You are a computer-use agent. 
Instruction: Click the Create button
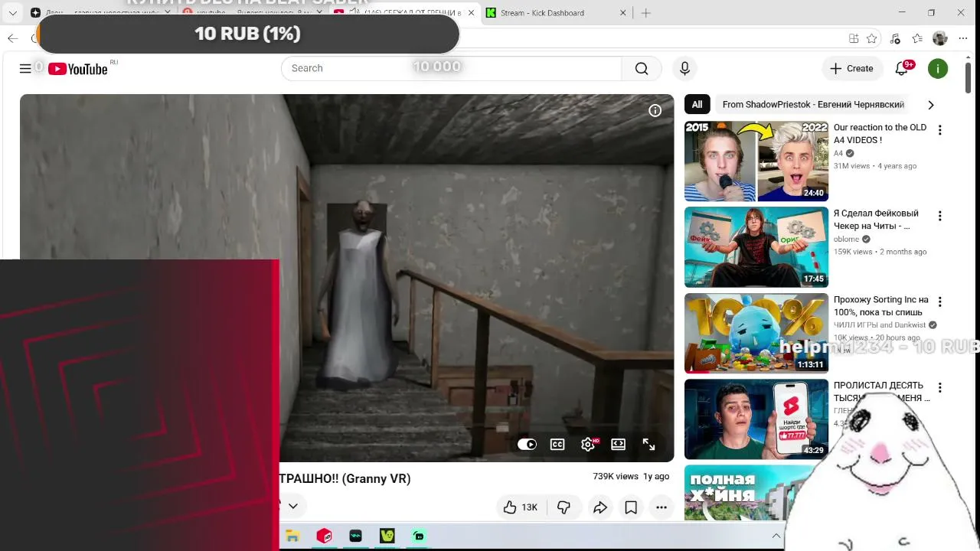click(851, 68)
